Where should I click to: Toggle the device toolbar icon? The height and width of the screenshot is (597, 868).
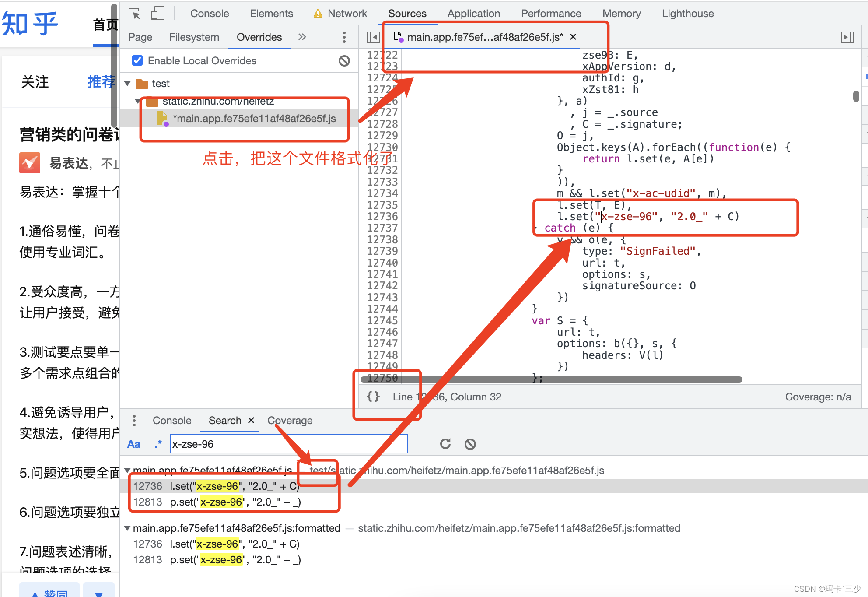(157, 14)
